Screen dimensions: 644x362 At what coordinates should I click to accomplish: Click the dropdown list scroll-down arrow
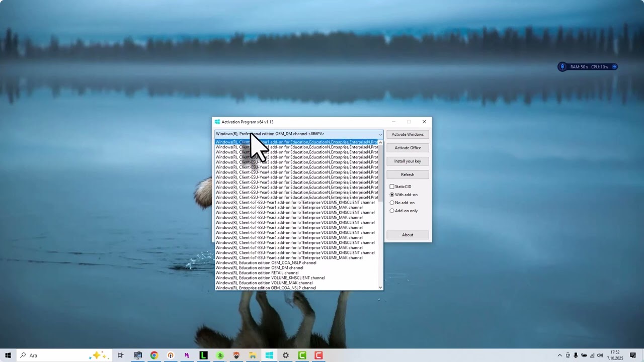click(x=380, y=288)
